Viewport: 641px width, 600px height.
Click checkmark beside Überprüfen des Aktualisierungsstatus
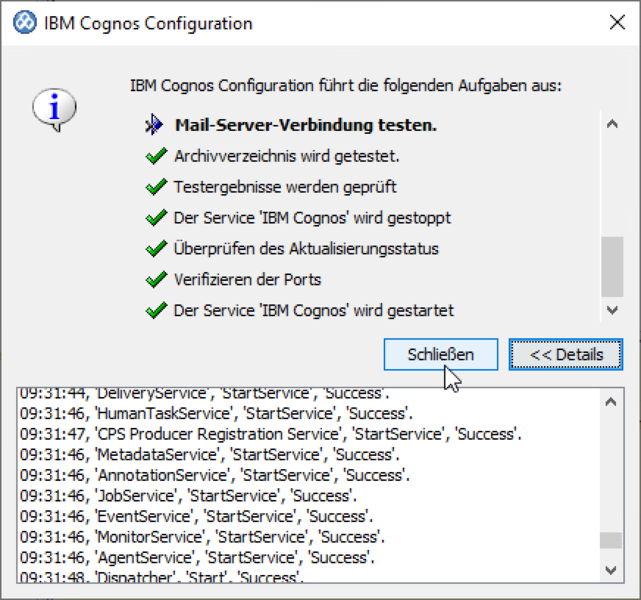(156, 249)
